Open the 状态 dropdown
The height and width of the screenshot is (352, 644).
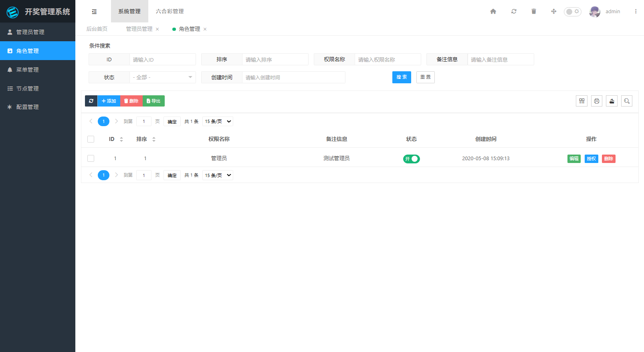click(162, 77)
